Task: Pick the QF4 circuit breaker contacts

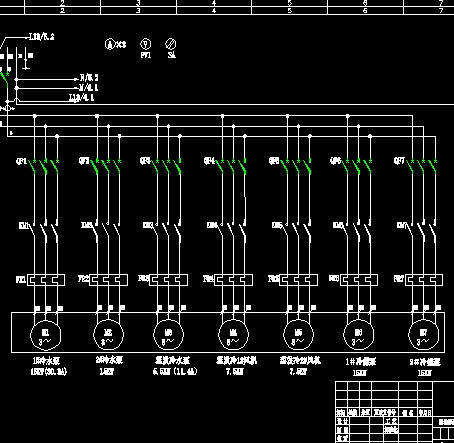Action: [232, 166]
